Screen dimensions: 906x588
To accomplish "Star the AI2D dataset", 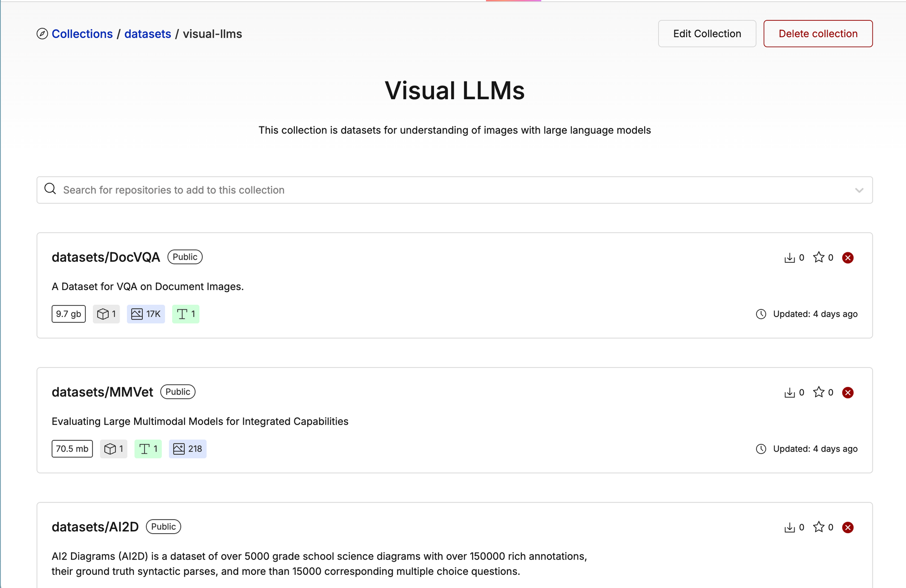I will pyautogui.click(x=819, y=527).
